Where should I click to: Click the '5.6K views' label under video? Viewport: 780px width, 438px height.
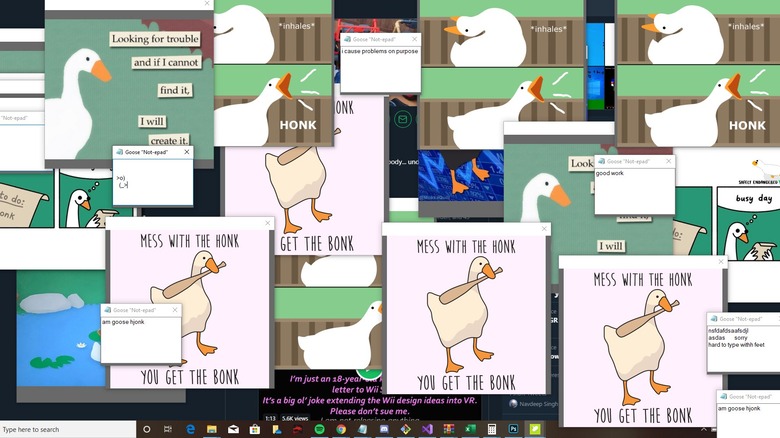click(295, 418)
